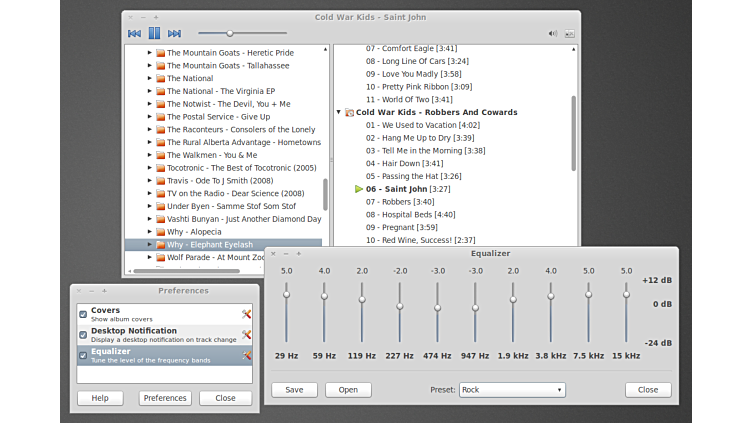Click the equalizer Save button
Image resolution: width=752 pixels, height=423 pixels.
coord(294,390)
